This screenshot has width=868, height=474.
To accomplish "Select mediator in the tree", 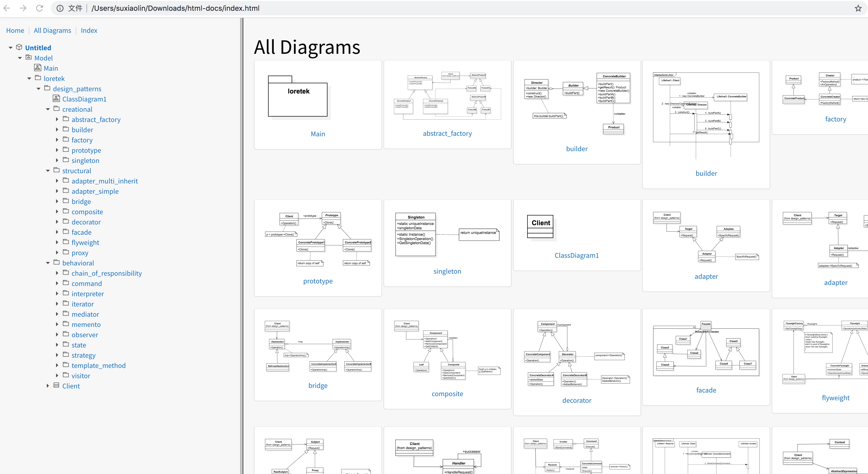I will [x=85, y=314].
